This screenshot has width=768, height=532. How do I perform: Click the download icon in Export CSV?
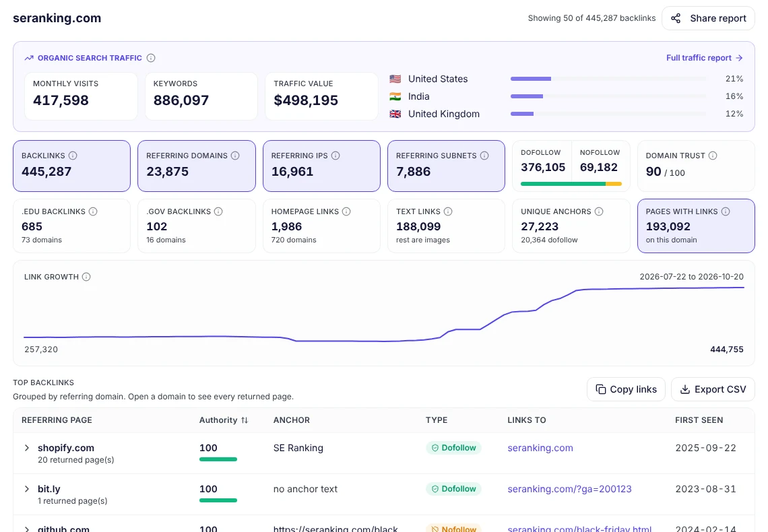pos(685,389)
